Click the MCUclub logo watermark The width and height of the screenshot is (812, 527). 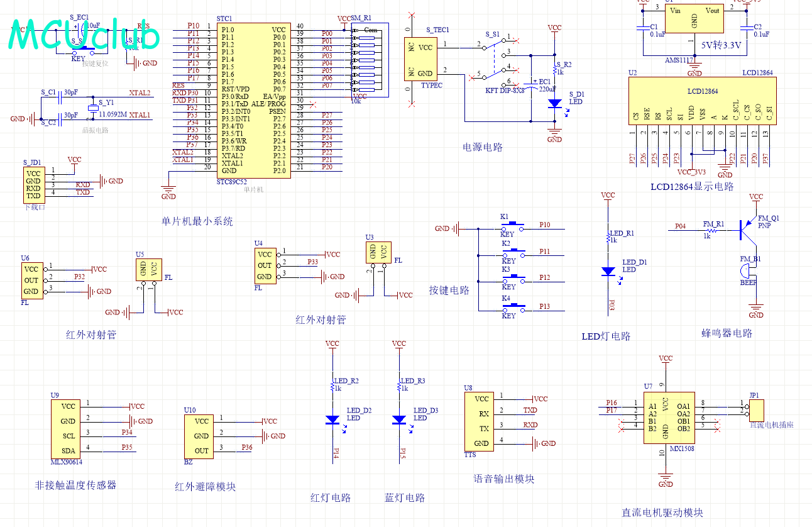click(x=85, y=36)
